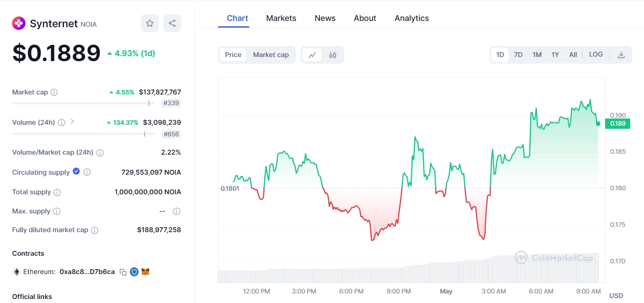Enable logarithmic scale with LOG button

596,54
